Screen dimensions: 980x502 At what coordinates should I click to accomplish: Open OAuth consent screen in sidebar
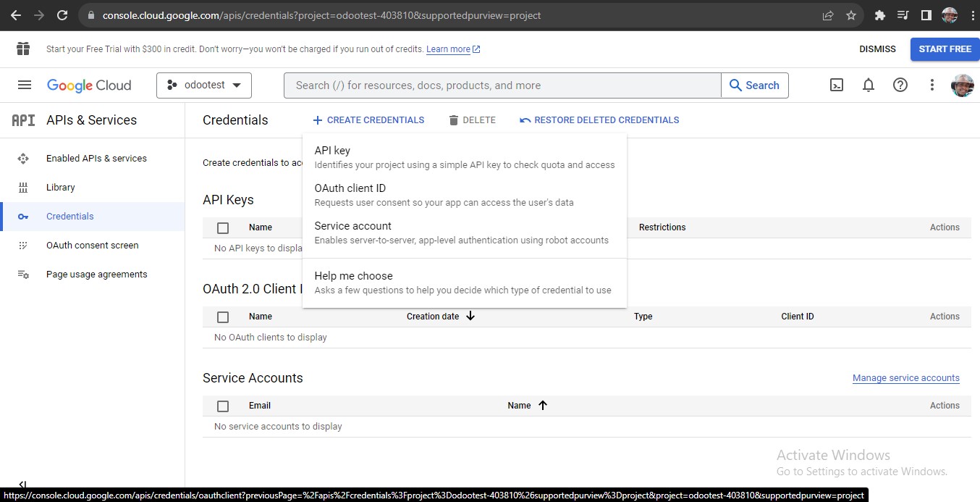pos(93,246)
